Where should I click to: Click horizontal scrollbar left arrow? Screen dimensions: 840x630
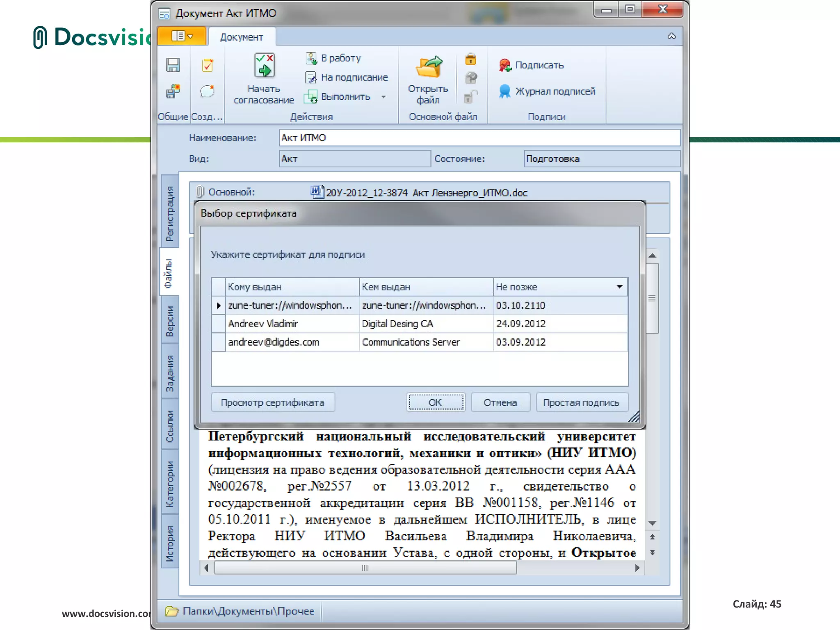coord(206,568)
